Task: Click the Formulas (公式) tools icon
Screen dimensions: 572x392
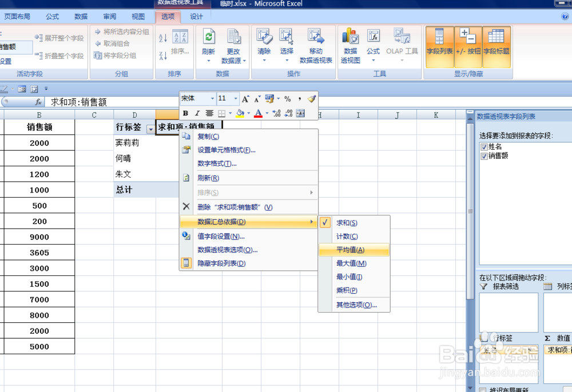Action: tap(373, 37)
